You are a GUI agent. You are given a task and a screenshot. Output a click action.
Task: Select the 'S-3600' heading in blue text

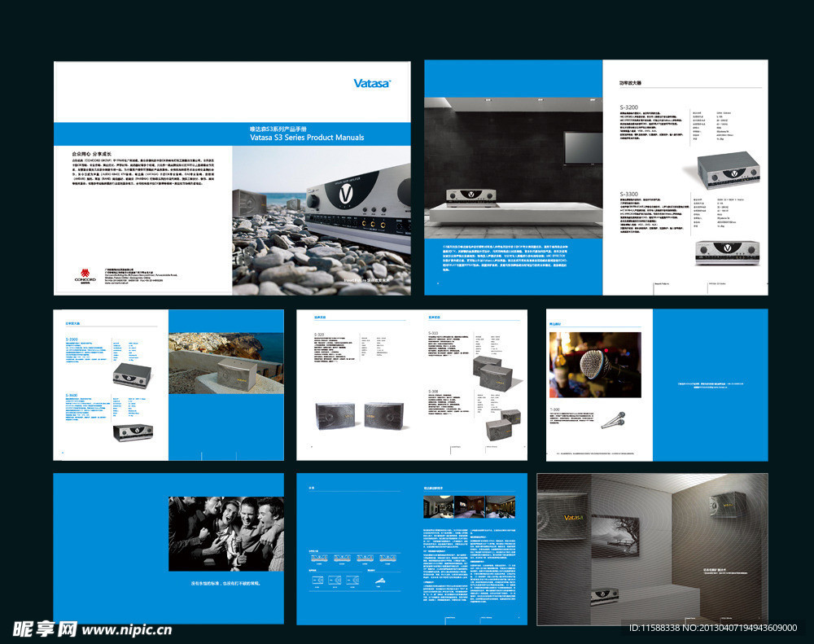coord(72,395)
